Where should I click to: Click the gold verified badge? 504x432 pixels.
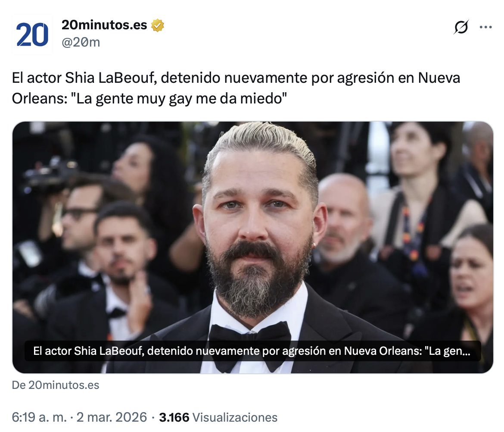click(x=158, y=25)
